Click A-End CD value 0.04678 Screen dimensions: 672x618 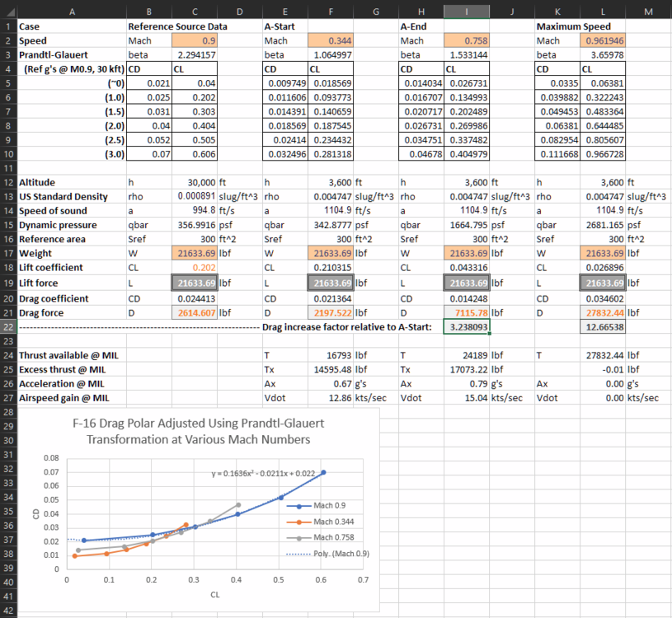[421, 154]
